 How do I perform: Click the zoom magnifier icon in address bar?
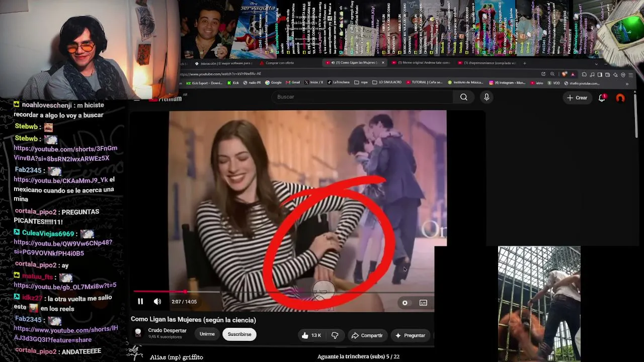pos(552,74)
